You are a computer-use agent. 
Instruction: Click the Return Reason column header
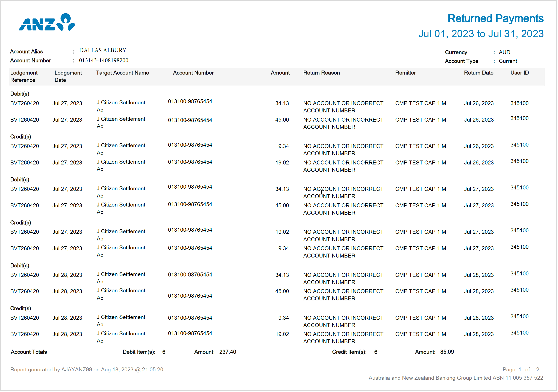click(x=321, y=73)
